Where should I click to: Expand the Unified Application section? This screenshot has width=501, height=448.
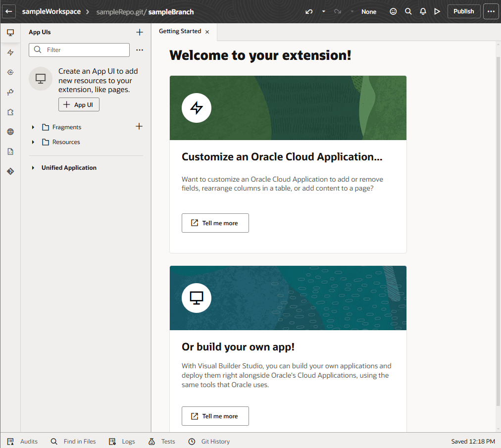32,167
